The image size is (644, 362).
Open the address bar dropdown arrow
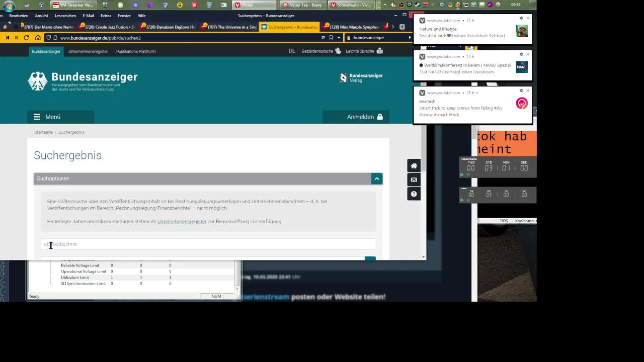pos(339,38)
